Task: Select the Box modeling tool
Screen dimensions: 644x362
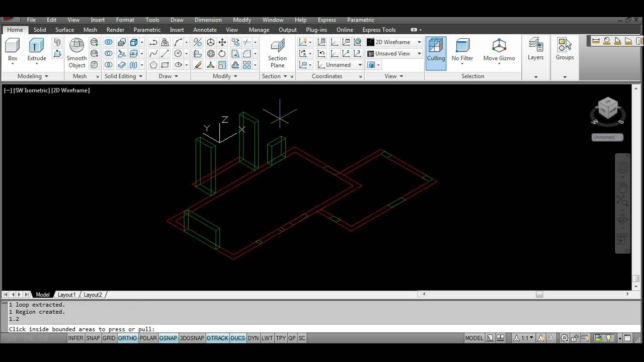Action: click(13, 50)
